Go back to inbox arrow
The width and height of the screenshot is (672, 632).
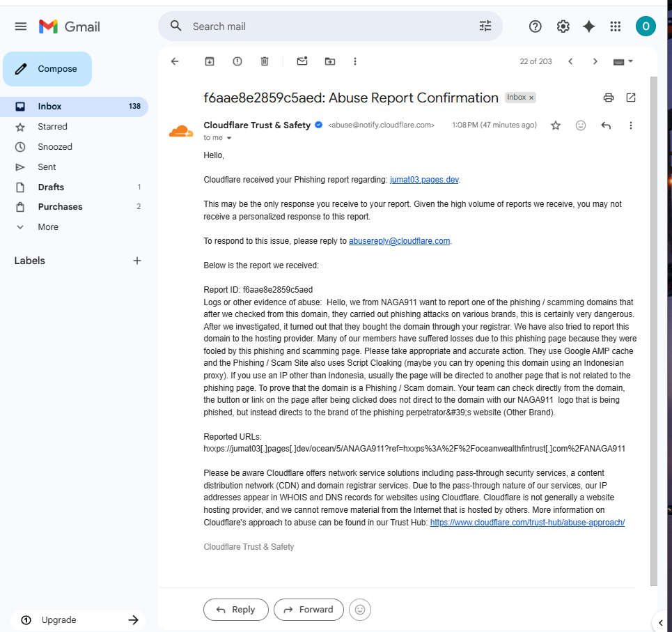[x=175, y=61]
